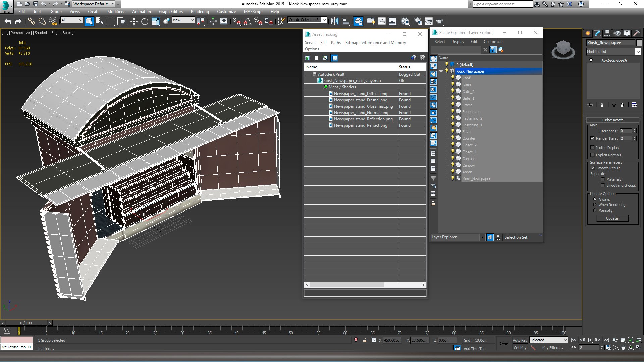Open the Modifier List dropdown
The width and height of the screenshot is (644, 362).
638,52
